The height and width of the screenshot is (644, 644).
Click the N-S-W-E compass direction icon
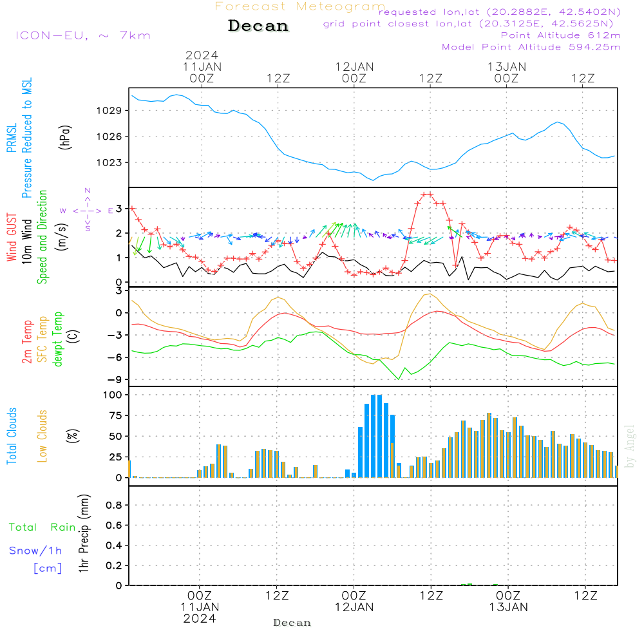[x=87, y=211]
